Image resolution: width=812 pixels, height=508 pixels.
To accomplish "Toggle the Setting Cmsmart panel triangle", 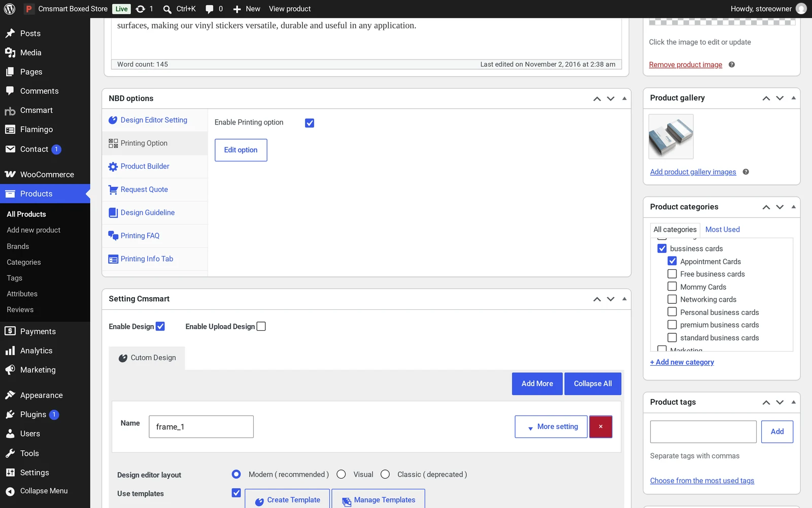I will coord(624,299).
